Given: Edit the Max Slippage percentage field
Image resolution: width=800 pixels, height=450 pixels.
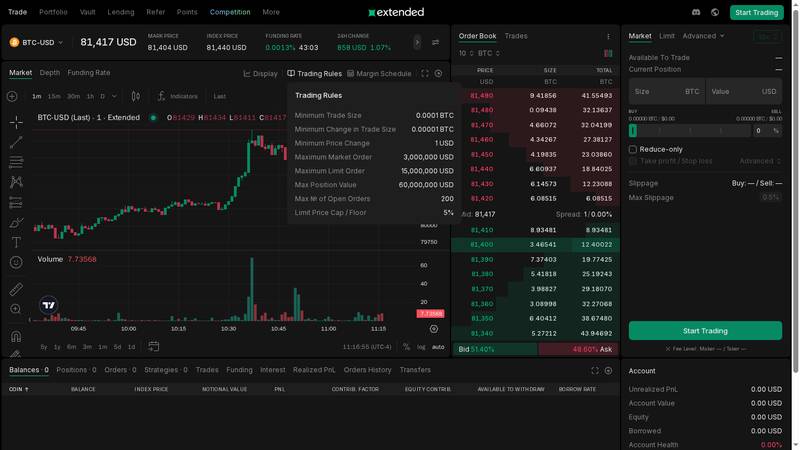Looking at the screenshot, I should pyautogui.click(x=770, y=197).
